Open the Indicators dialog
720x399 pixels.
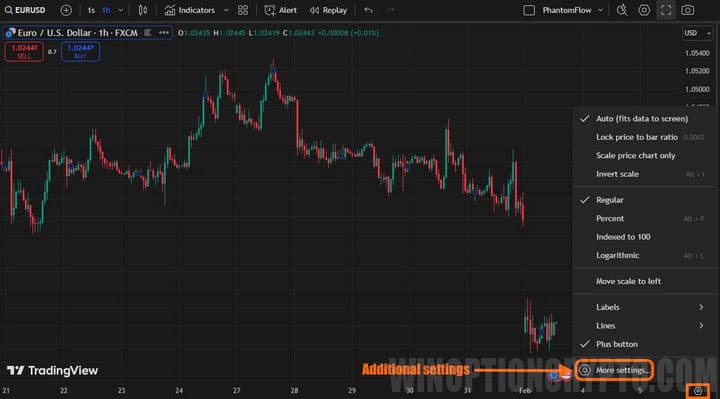coord(190,10)
